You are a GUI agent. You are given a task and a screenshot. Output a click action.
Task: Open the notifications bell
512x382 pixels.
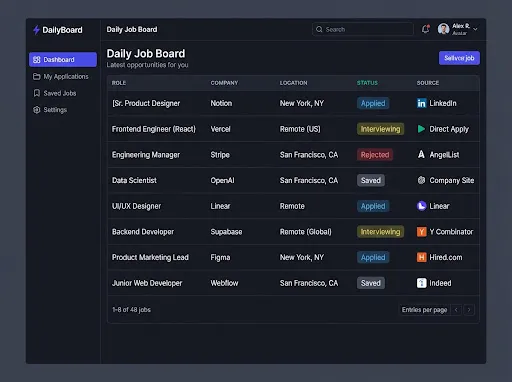(x=426, y=29)
